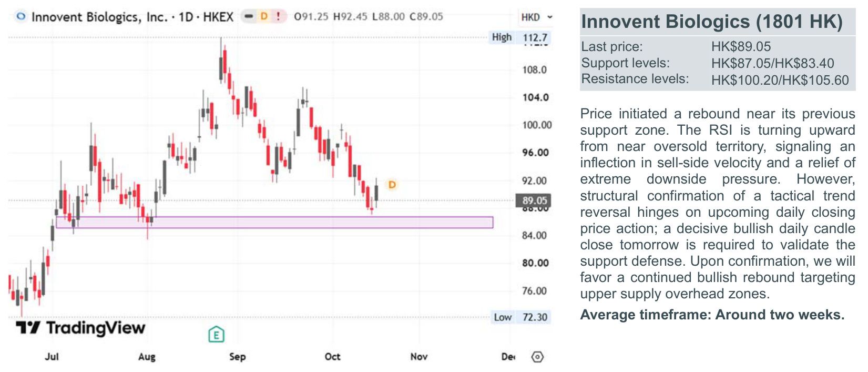Click the O91.25 open value in header
The height and width of the screenshot is (372, 868).
click(311, 16)
